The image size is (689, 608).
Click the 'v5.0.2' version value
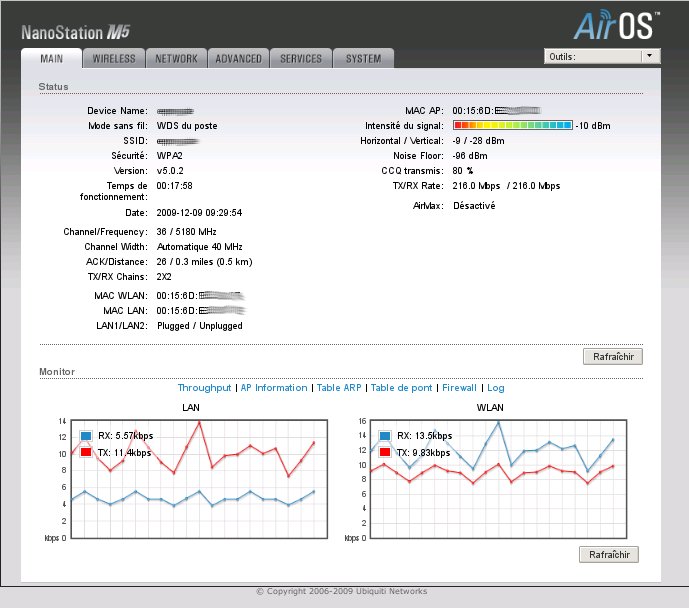coord(170,170)
